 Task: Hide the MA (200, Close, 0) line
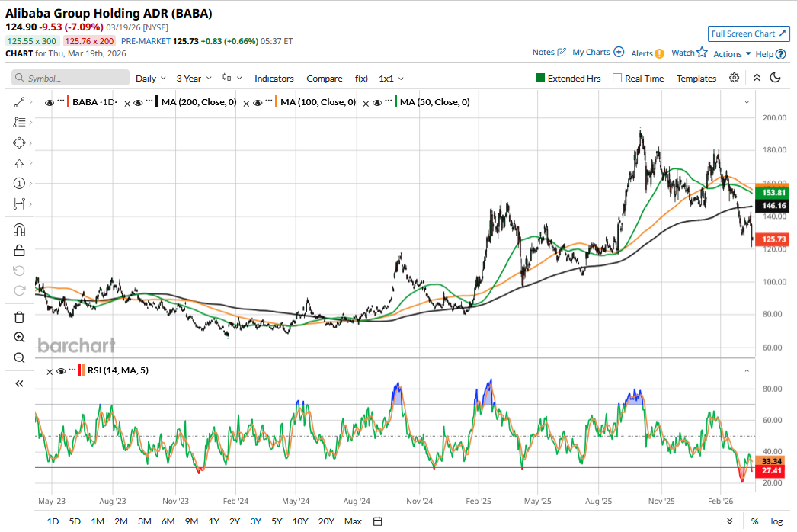tap(139, 102)
